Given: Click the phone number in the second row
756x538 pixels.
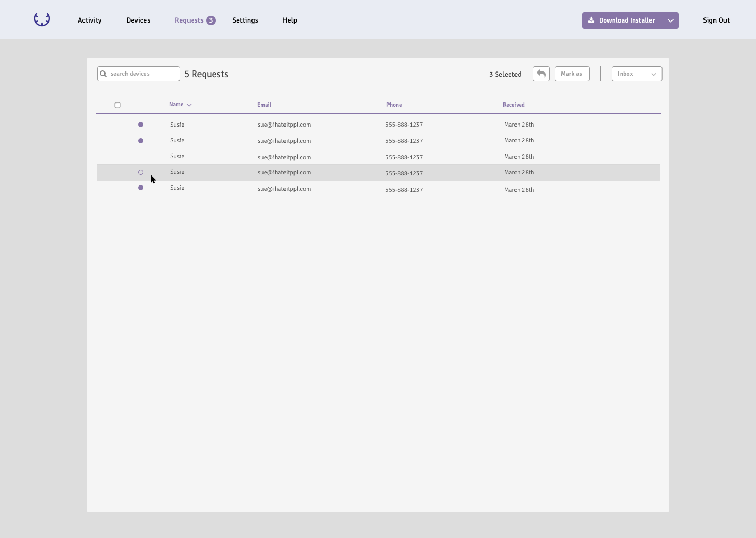Looking at the screenshot, I should point(404,141).
